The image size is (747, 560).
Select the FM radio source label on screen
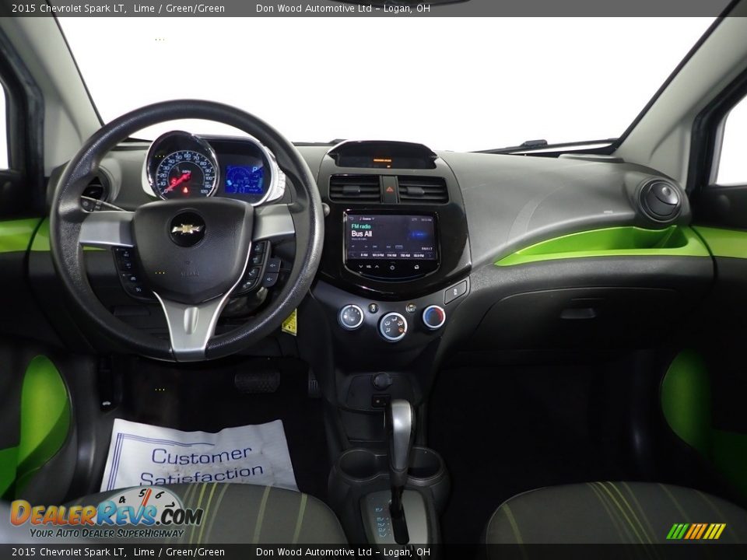tap(361, 226)
